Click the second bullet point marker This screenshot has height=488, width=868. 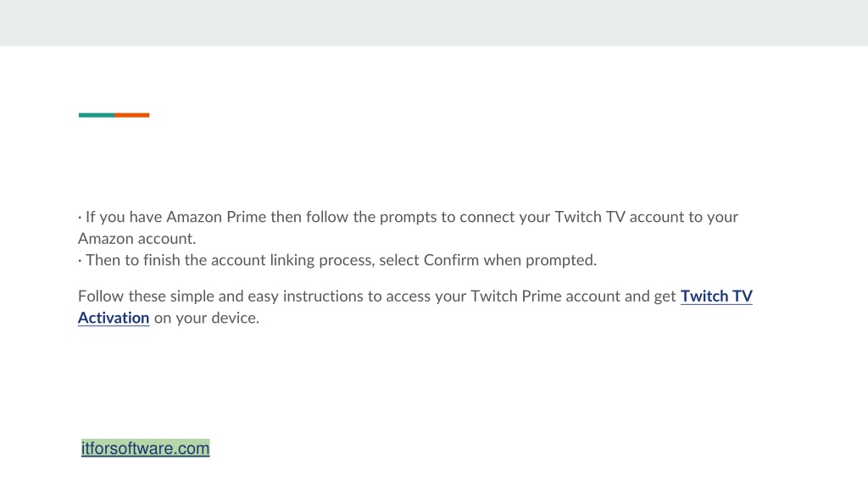pyautogui.click(x=80, y=261)
